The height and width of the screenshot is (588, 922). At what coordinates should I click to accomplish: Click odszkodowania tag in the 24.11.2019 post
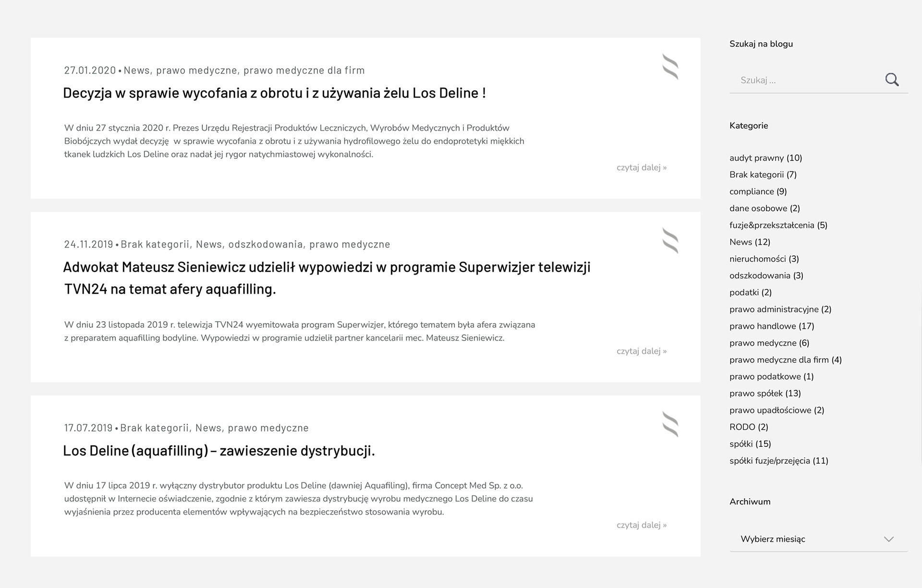click(266, 244)
